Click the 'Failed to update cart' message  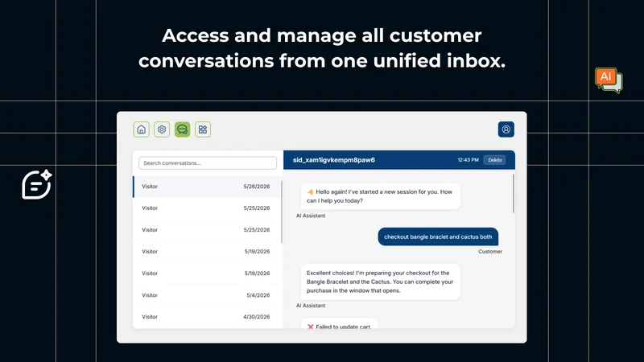pyautogui.click(x=339, y=323)
